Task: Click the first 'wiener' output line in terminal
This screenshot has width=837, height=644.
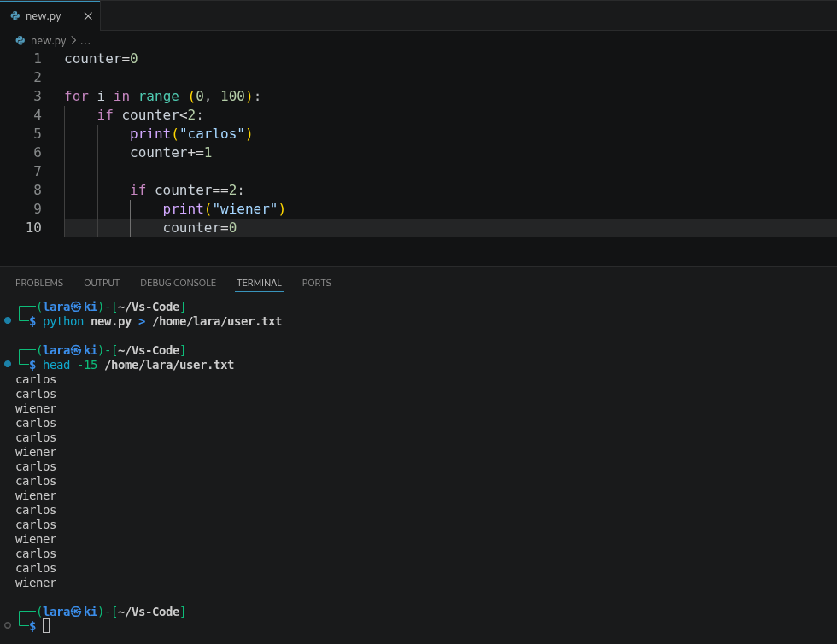Action: (x=36, y=408)
